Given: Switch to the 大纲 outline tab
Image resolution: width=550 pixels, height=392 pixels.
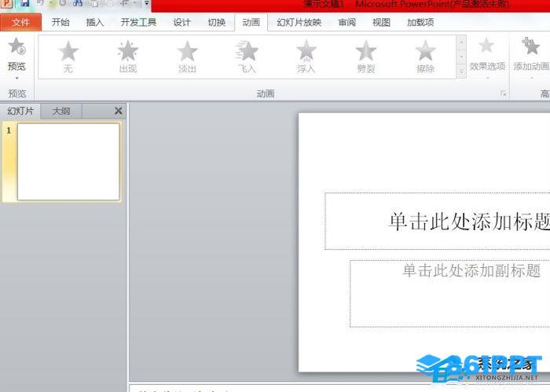Looking at the screenshot, I should point(61,111).
